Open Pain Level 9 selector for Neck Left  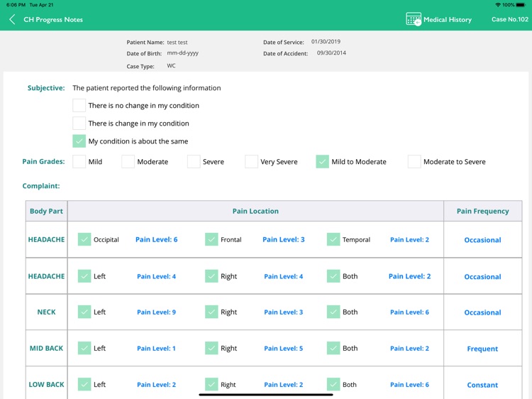(156, 312)
